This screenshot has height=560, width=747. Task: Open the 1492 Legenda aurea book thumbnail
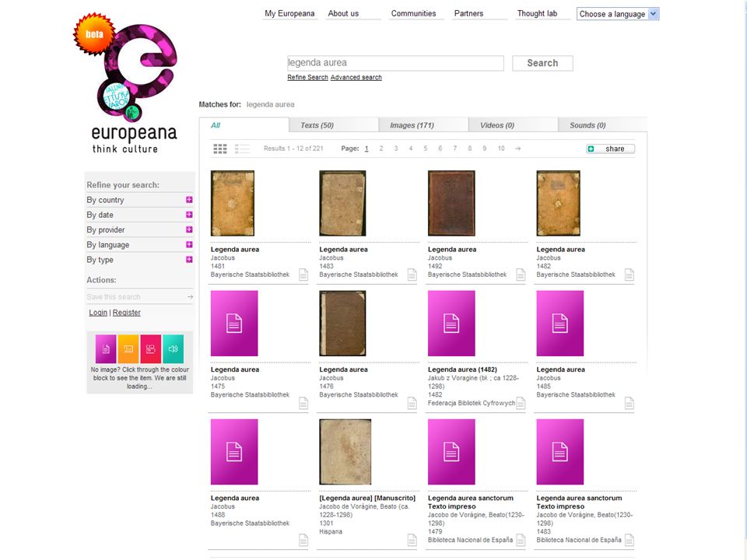click(x=451, y=203)
